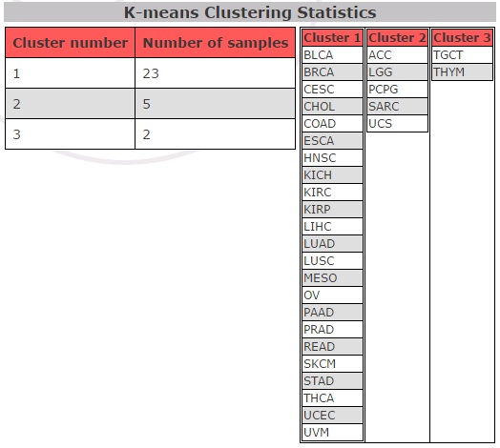The width and height of the screenshot is (500, 448).
Task: Click the K-means Clustering Statistics title bar
Action: [x=250, y=12]
